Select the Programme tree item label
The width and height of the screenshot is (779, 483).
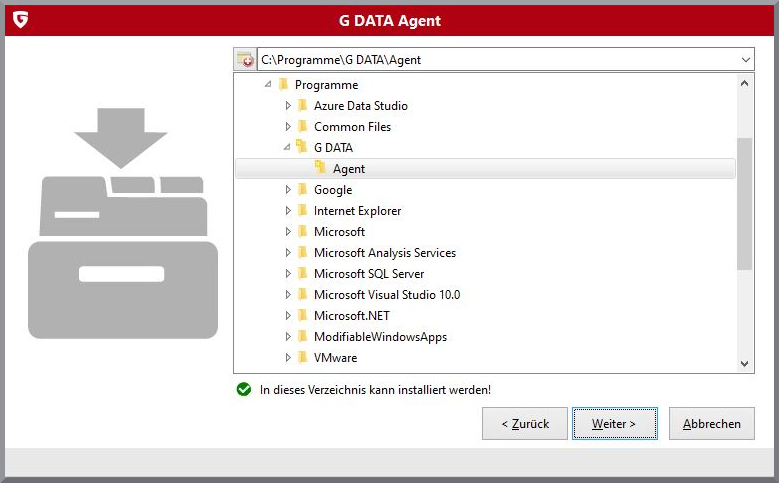(x=326, y=85)
